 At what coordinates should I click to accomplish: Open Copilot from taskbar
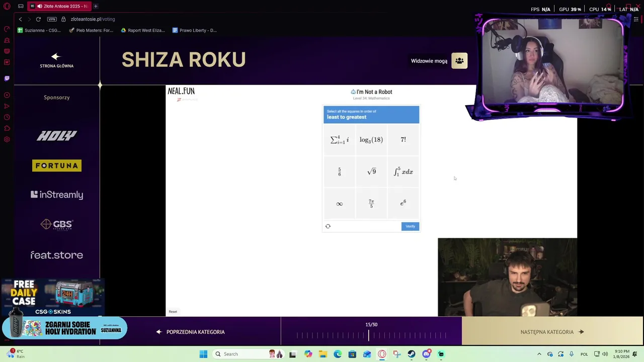point(308,354)
